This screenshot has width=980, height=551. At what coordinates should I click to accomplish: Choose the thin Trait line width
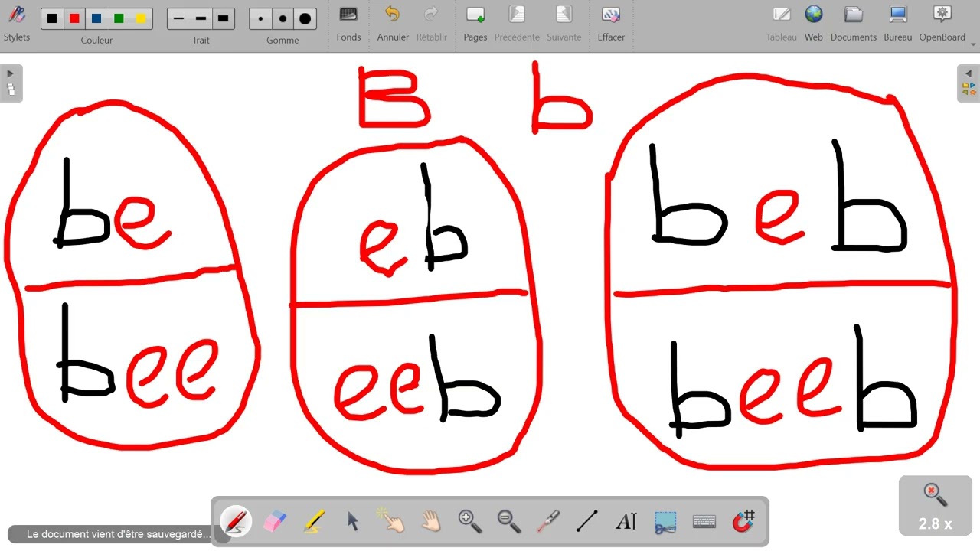pyautogui.click(x=179, y=18)
